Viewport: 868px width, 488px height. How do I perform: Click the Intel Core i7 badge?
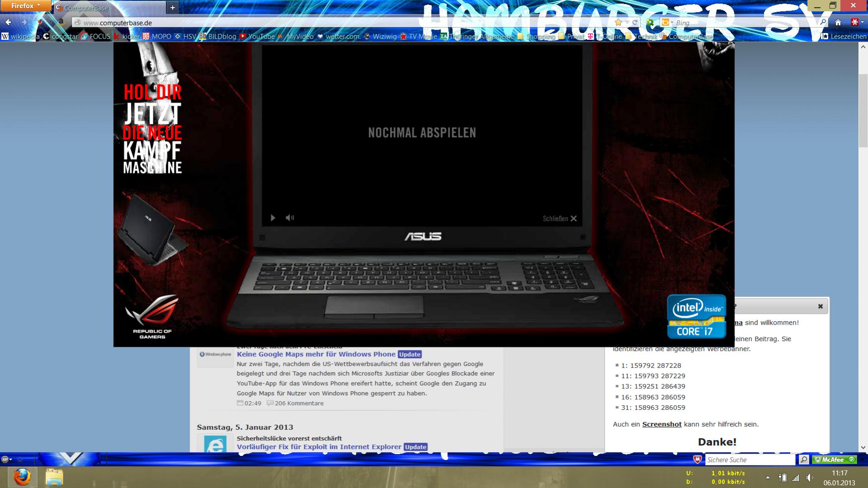[696, 317]
